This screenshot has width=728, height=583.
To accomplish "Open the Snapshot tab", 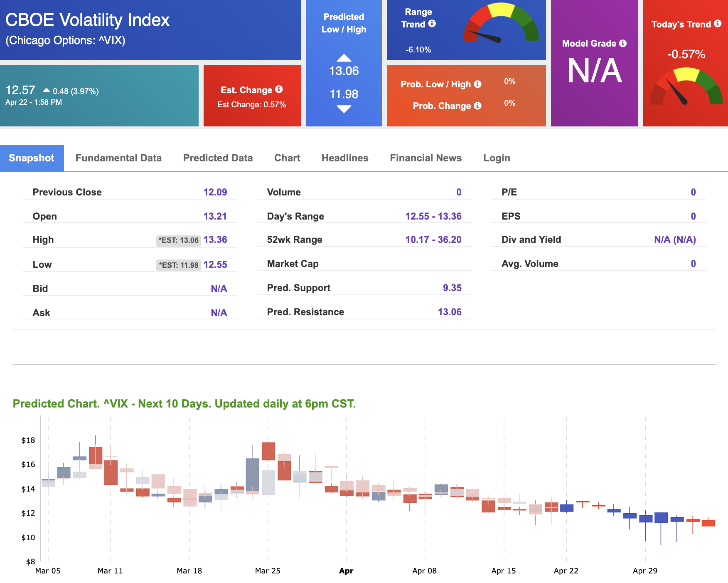I will 32,158.
